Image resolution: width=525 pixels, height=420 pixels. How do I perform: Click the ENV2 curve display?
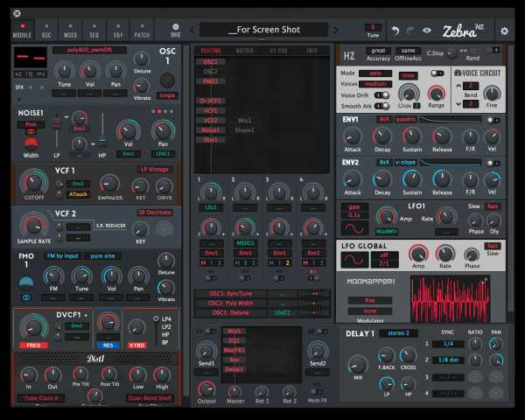click(451, 163)
